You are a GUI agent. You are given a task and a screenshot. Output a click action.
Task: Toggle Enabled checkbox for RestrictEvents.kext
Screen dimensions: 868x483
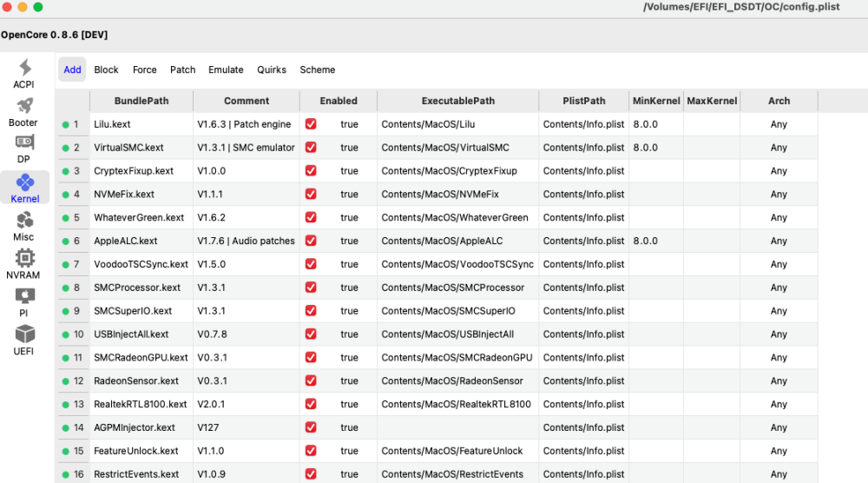click(x=311, y=473)
